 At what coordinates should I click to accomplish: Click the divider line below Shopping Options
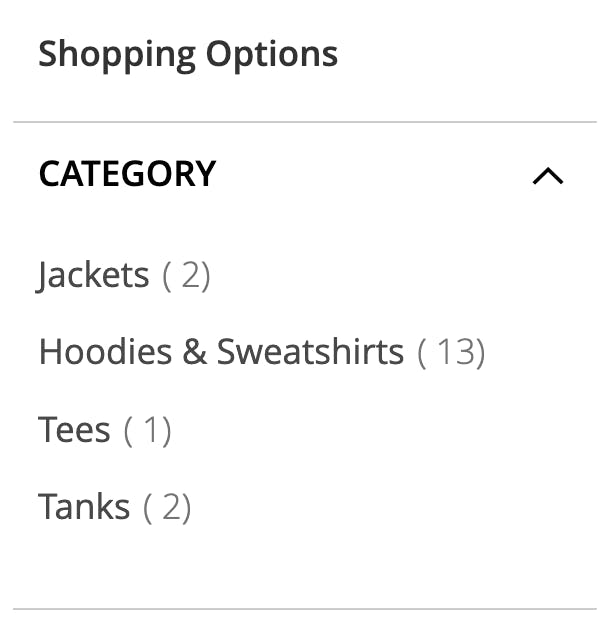click(x=305, y=122)
